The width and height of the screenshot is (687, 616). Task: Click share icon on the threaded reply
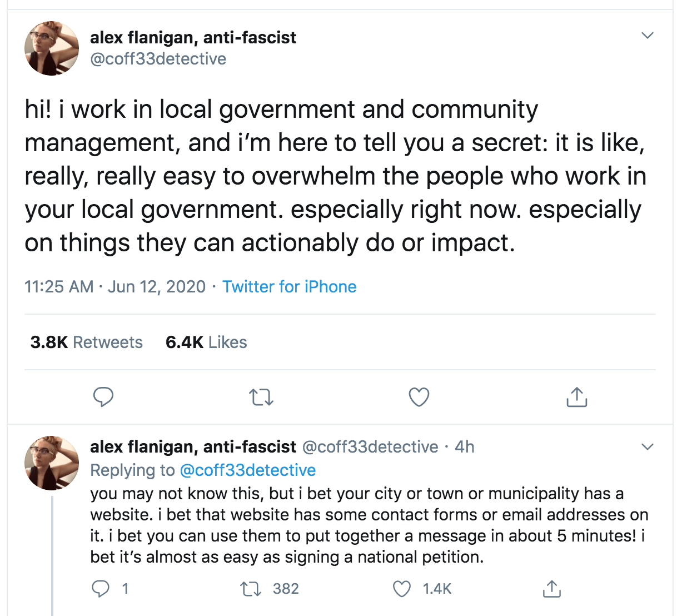[551, 589]
